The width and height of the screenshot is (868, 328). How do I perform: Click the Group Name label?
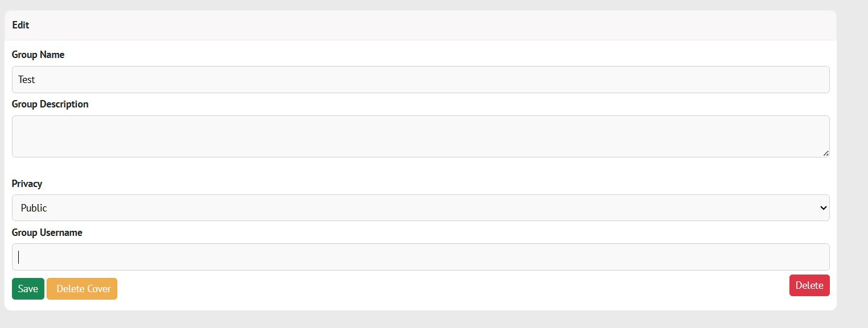coord(38,54)
